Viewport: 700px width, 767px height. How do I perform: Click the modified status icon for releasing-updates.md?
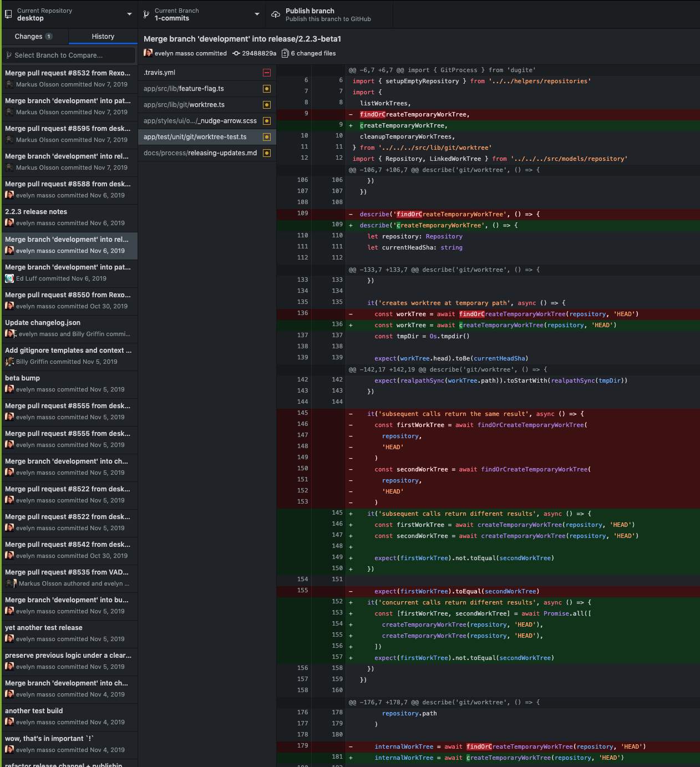coord(267,153)
